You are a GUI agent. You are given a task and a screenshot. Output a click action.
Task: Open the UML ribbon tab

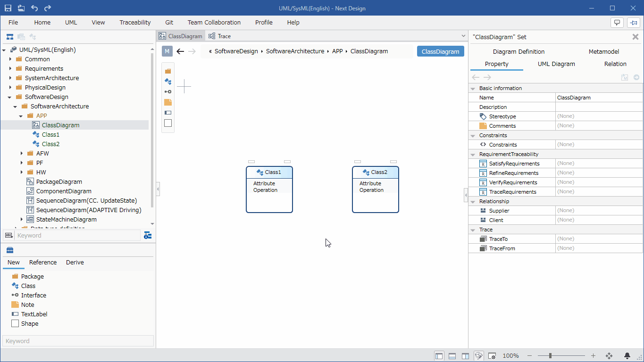71,22
